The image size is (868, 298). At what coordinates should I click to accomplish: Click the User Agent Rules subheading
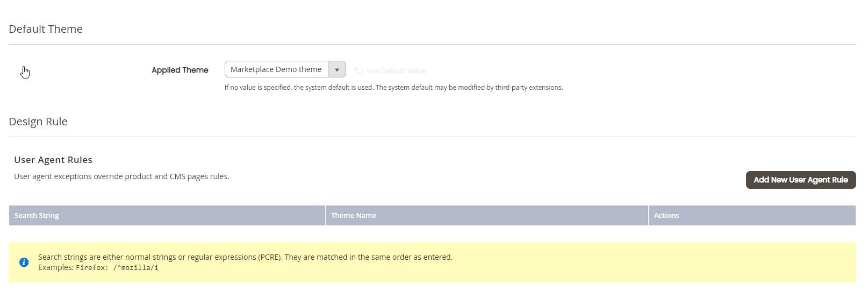click(x=53, y=160)
